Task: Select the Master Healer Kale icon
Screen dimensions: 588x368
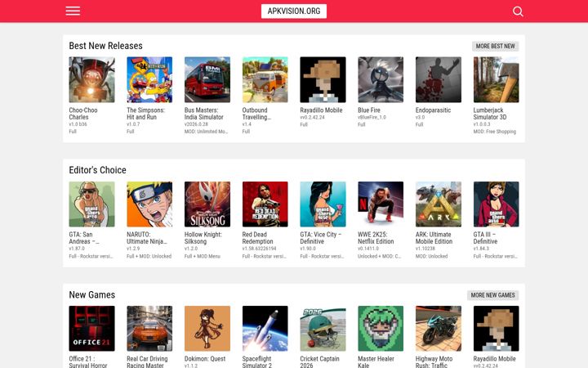Action: 381,329
